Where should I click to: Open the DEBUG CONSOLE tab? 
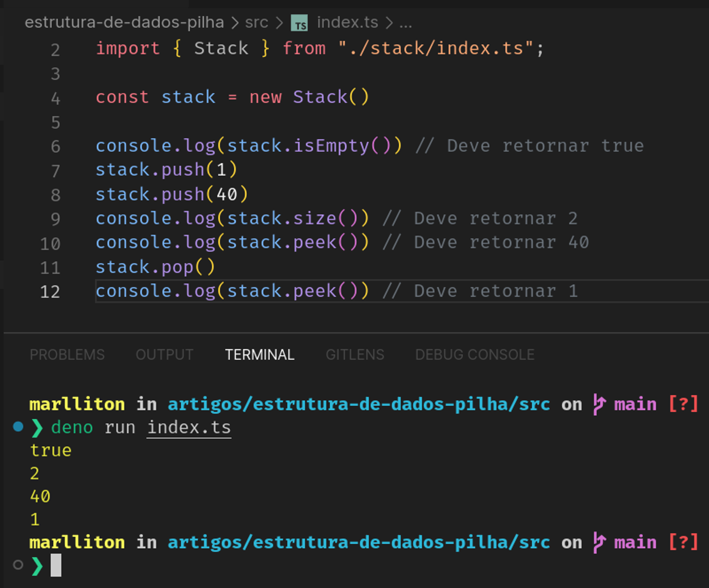475,355
